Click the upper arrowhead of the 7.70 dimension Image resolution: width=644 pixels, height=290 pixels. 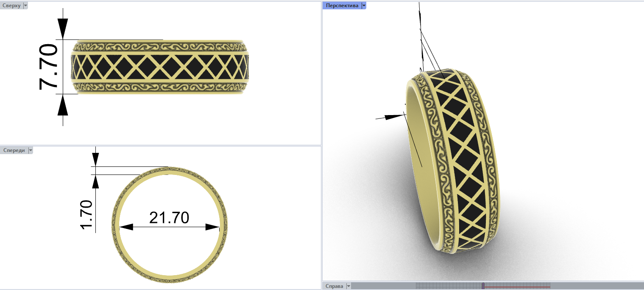coord(63,30)
